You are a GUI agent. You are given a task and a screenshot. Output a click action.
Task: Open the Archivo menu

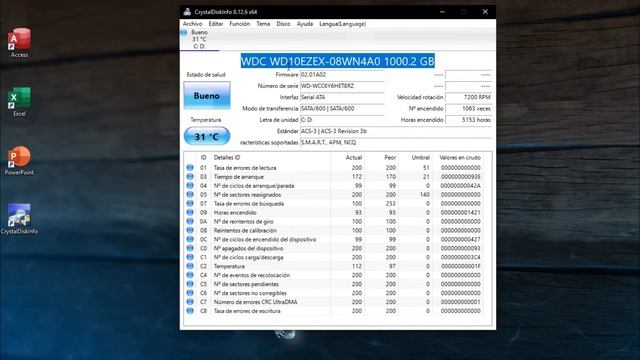pyautogui.click(x=192, y=24)
